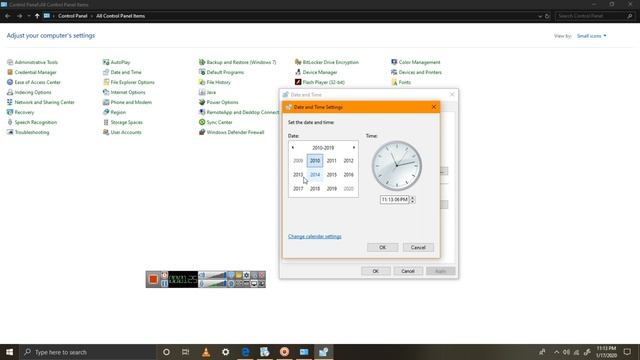Screen dimensions: 640x360
Task: Select year 2018 in the calendar
Action: pyautogui.click(x=315, y=189)
